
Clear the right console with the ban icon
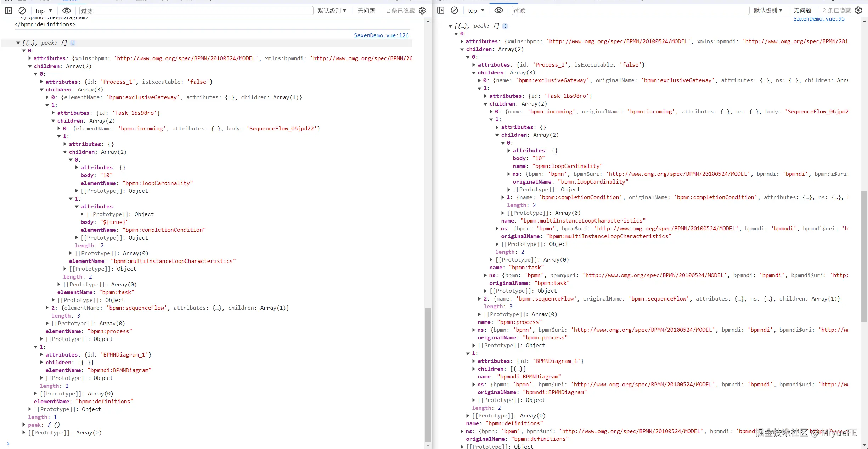pyautogui.click(x=454, y=11)
